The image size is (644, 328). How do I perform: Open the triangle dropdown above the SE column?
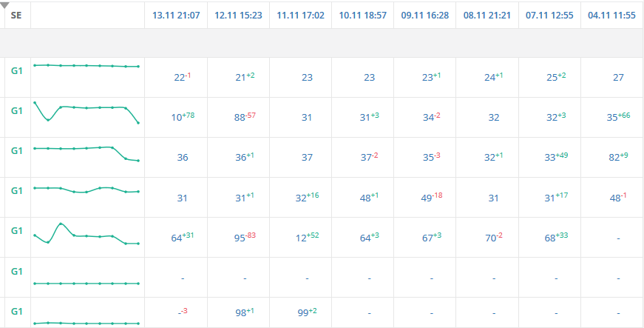(5, 5)
